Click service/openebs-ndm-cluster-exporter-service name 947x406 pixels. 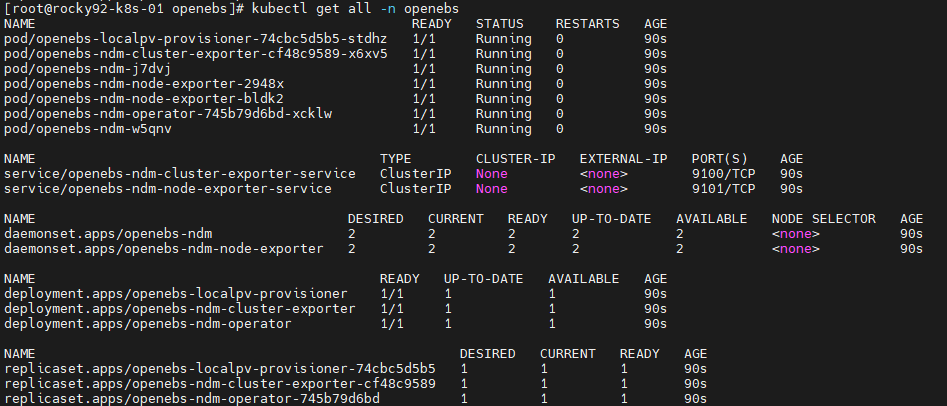(179, 174)
